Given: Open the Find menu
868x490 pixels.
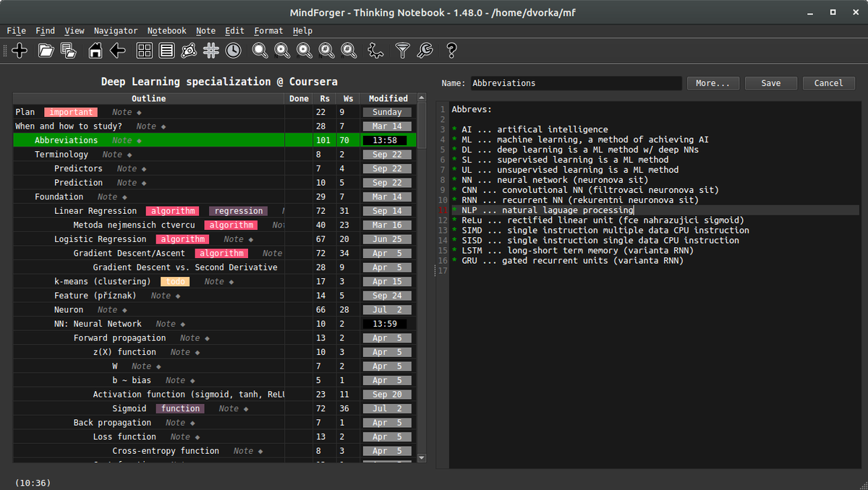Looking at the screenshot, I should [45, 31].
